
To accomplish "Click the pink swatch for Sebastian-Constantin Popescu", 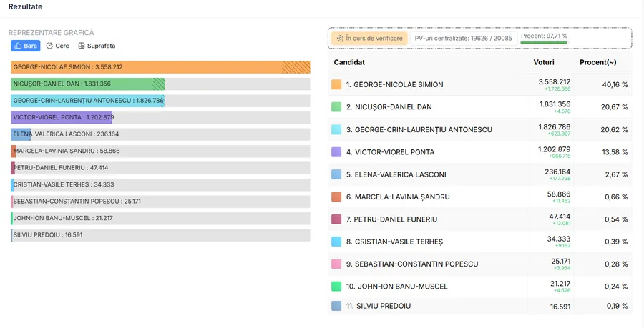I will (336, 264).
